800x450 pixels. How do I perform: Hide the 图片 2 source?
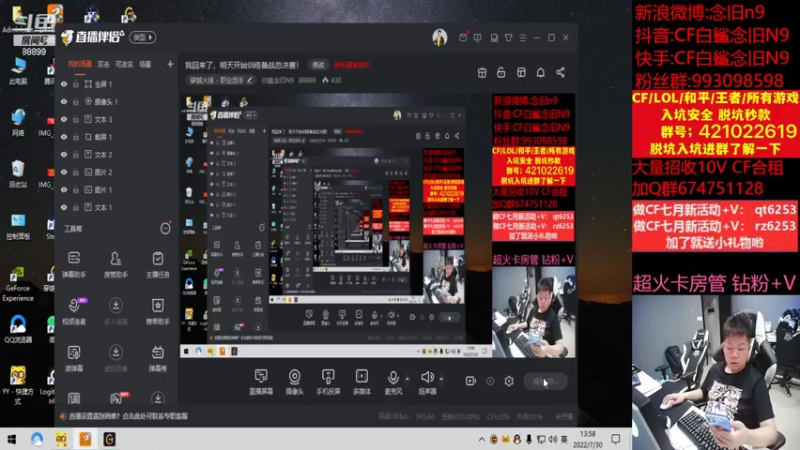click(x=64, y=172)
